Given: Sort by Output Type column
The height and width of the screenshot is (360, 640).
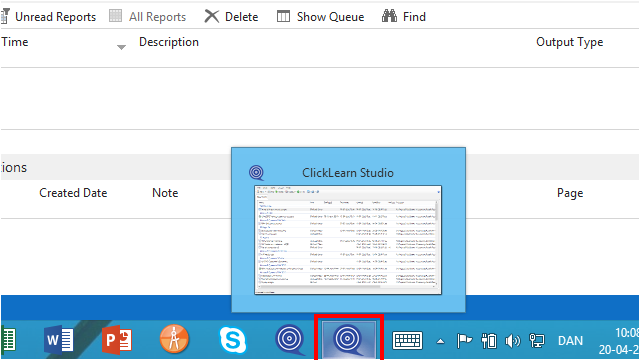Looking at the screenshot, I should (569, 42).
